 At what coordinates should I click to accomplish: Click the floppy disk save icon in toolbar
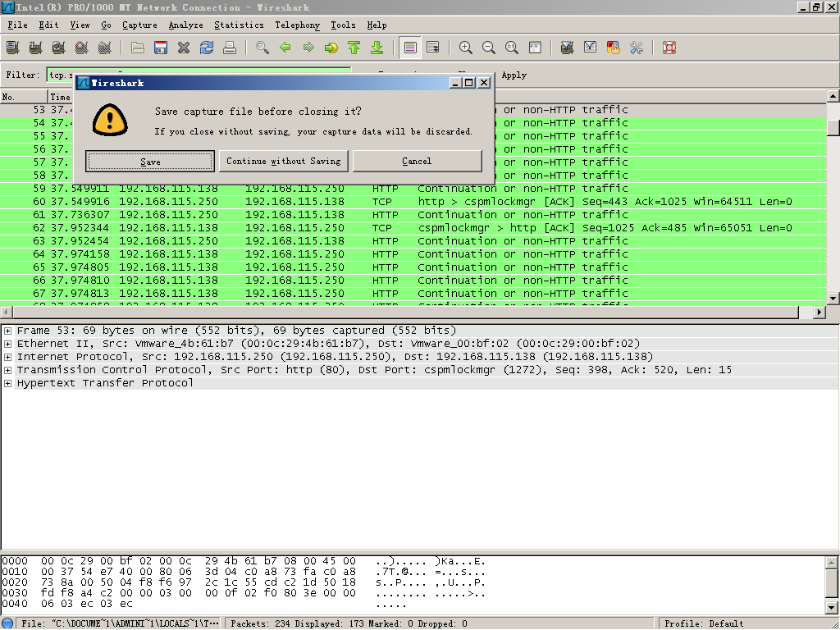161,48
